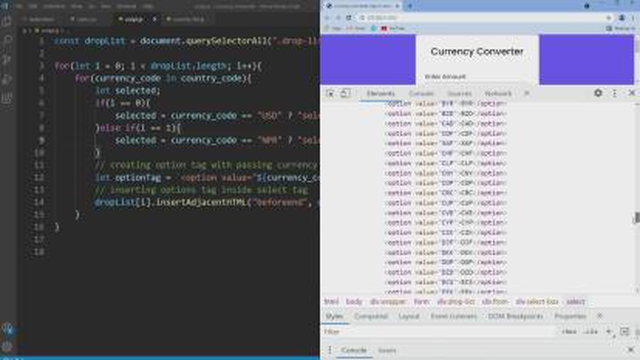Select the Console tab in the drawer

point(354,350)
